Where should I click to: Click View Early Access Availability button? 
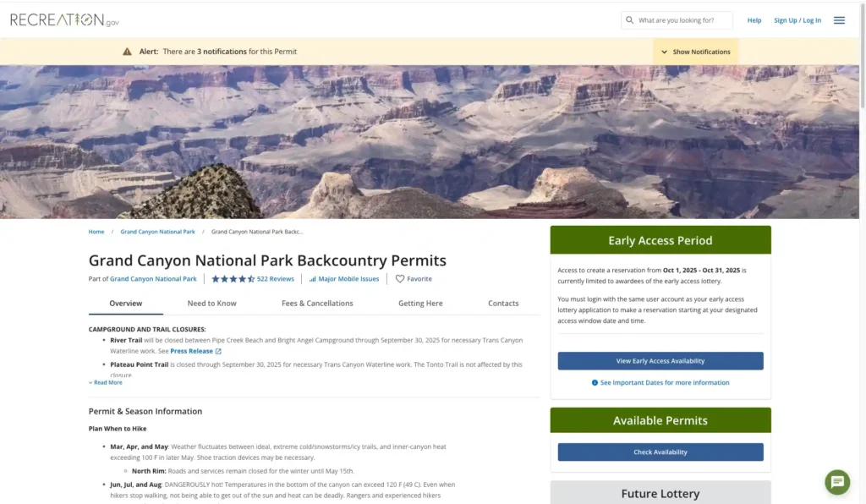660,361
